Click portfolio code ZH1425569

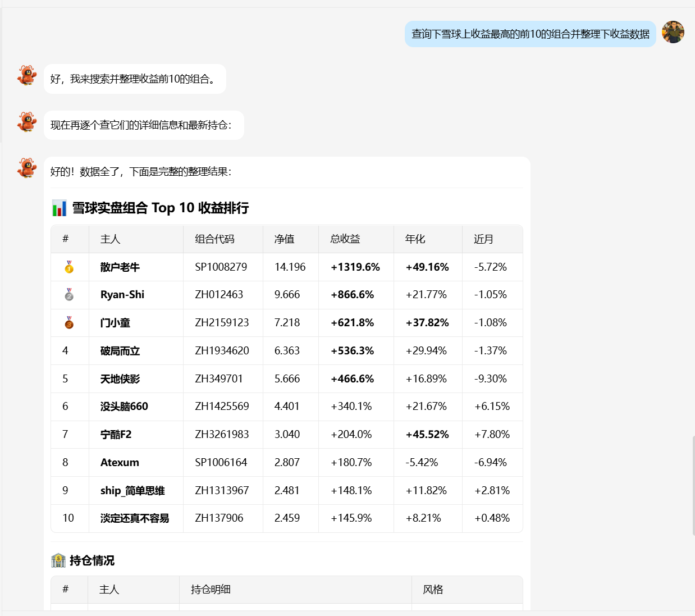point(222,407)
